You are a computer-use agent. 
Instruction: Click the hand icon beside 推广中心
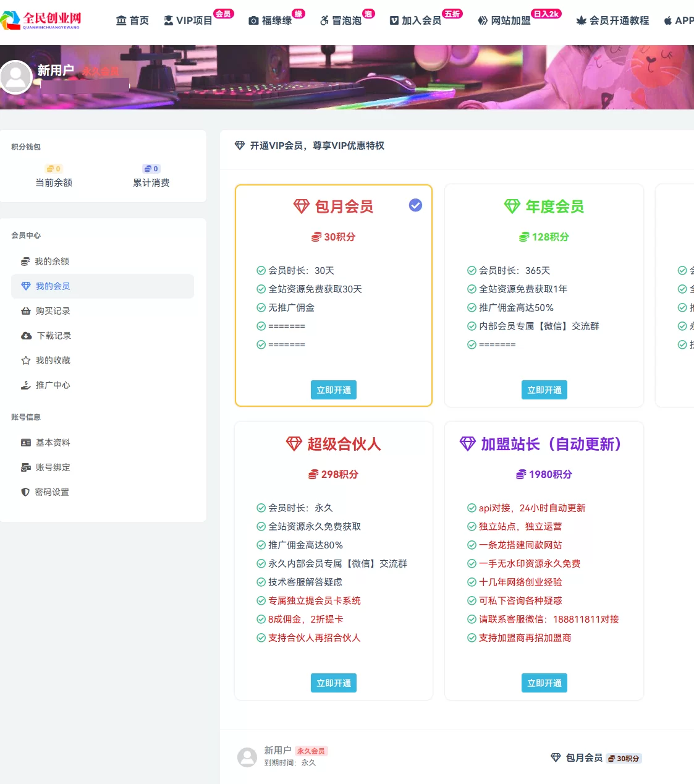coord(26,385)
